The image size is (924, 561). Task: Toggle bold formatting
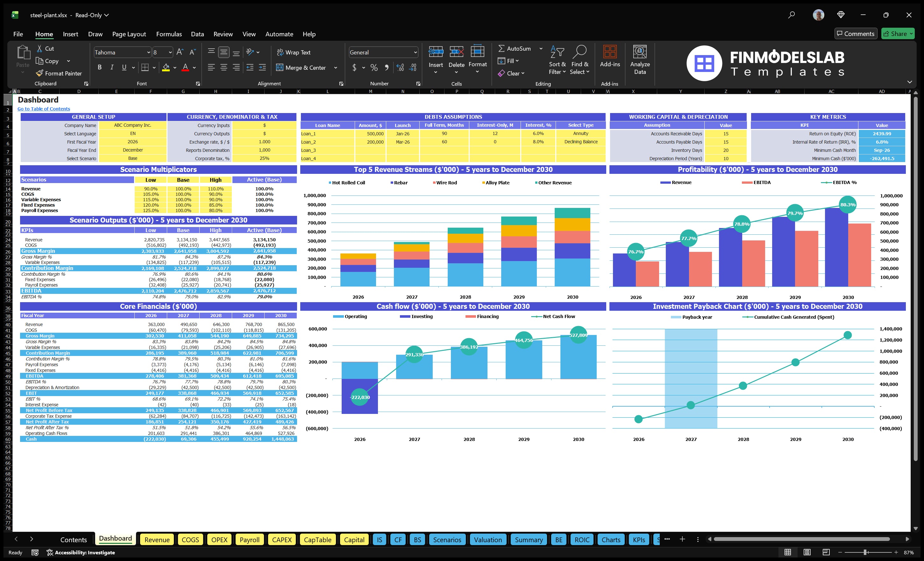99,67
